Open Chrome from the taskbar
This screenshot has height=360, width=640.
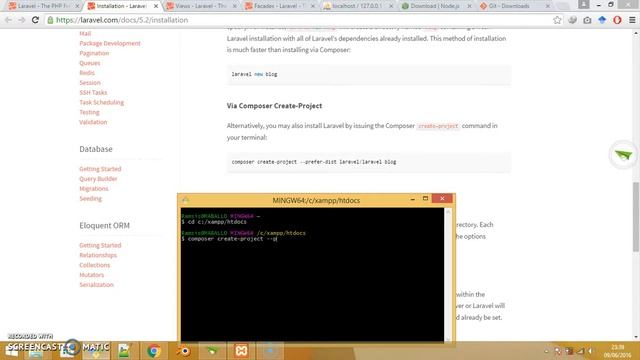coord(154,351)
